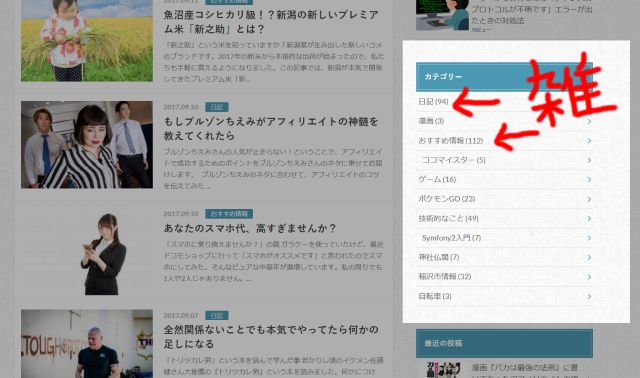Open thumbnail of child in rice field

tap(87, 40)
